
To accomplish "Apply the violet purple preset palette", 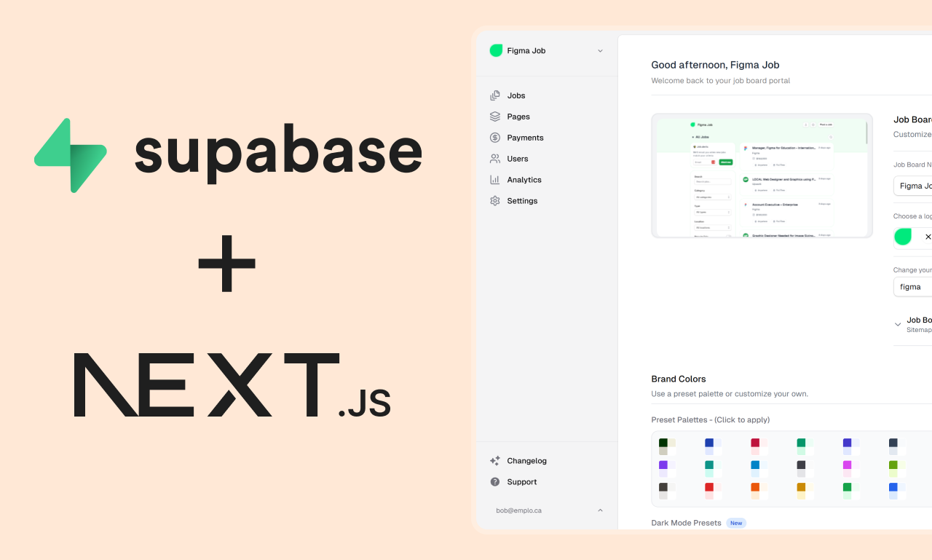I will pyautogui.click(x=667, y=469).
